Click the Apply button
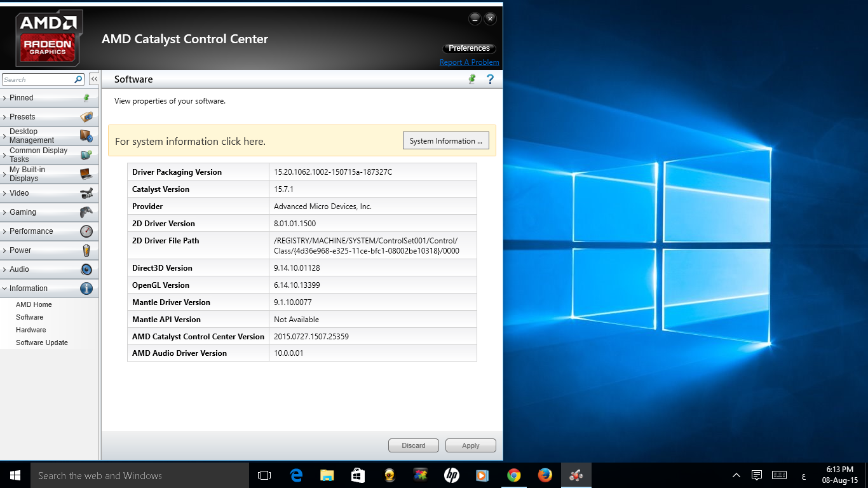 tap(471, 445)
